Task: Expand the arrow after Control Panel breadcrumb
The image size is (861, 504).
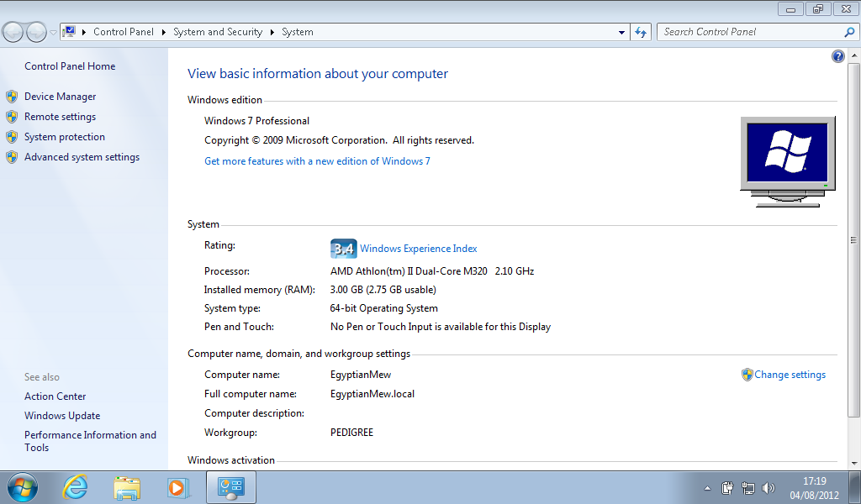Action: (164, 33)
